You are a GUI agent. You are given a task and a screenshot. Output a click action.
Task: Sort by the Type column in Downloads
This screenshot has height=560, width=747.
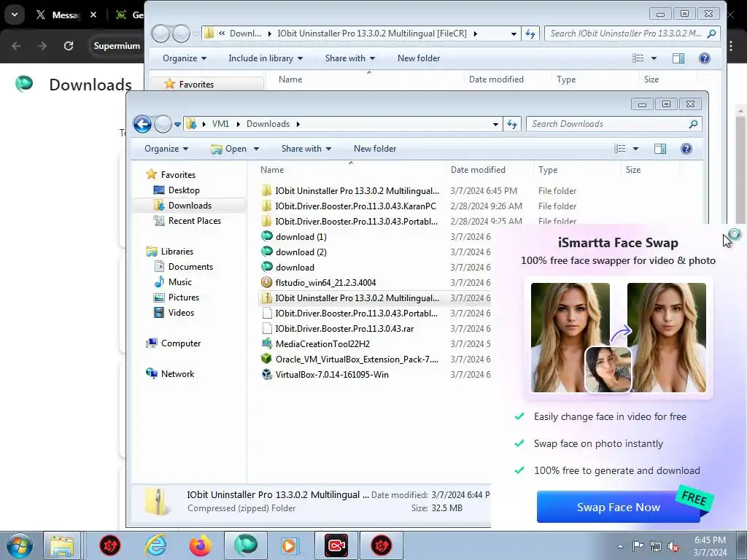(548, 170)
